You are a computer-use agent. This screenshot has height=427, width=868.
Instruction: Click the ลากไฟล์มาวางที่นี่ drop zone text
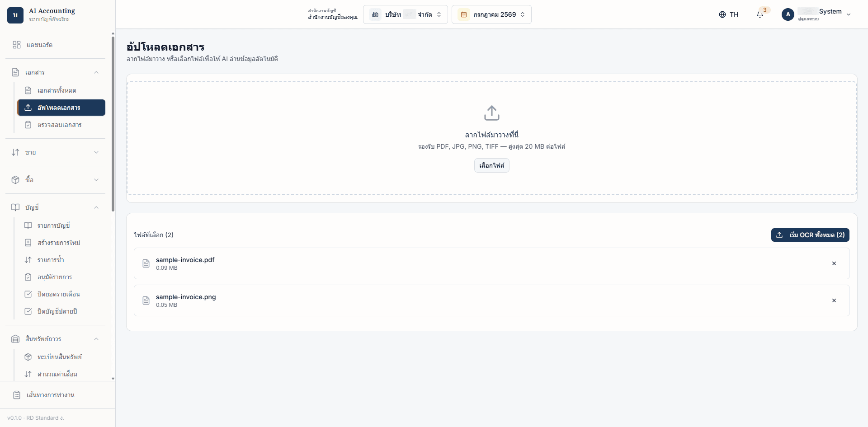(x=492, y=135)
